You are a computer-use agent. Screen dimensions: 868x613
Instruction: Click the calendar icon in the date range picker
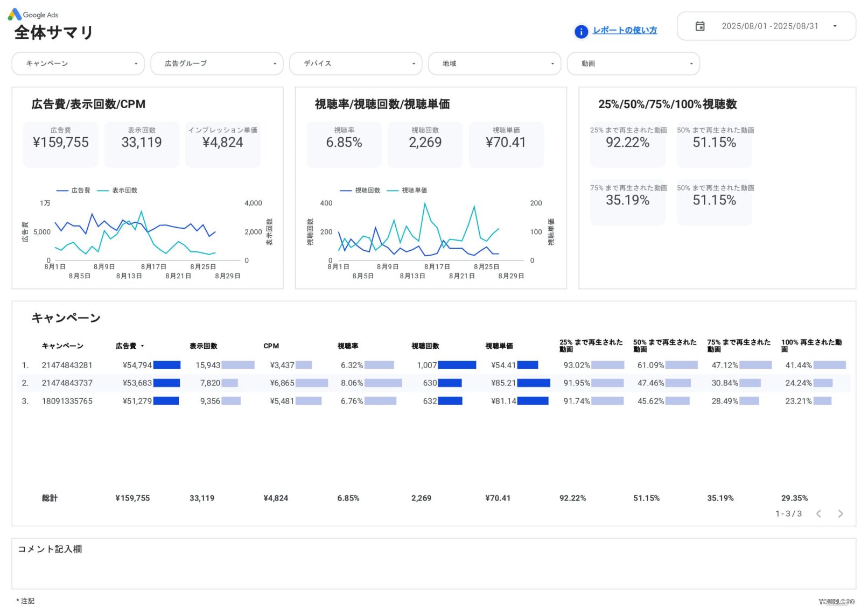(700, 26)
